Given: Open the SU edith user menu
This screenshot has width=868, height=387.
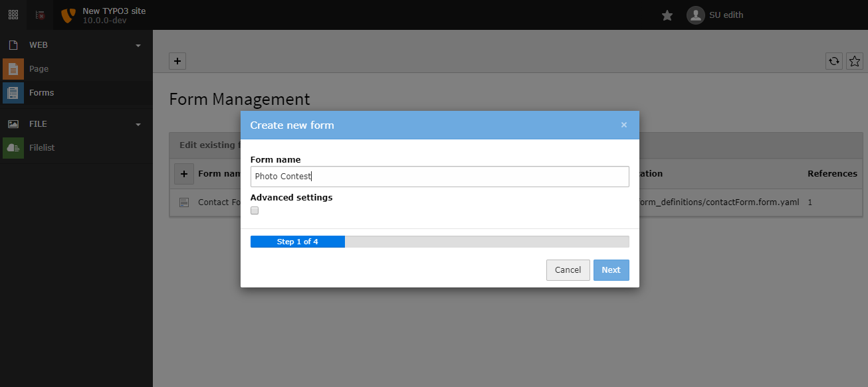Looking at the screenshot, I should click(x=715, y=15).
